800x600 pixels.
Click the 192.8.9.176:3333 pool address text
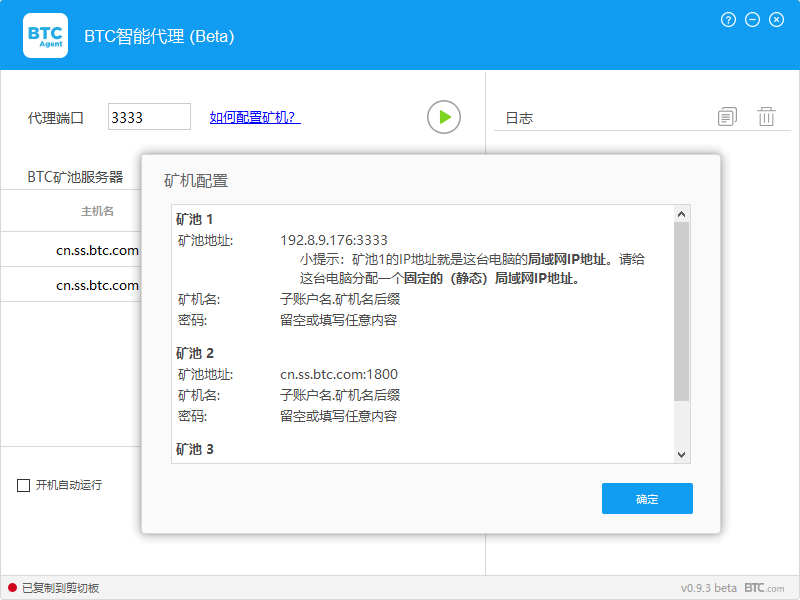(x=334, y=240)
